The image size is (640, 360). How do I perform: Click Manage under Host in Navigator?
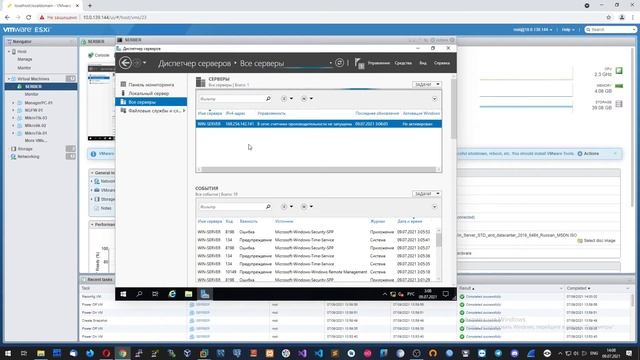(x=24, y=60)
